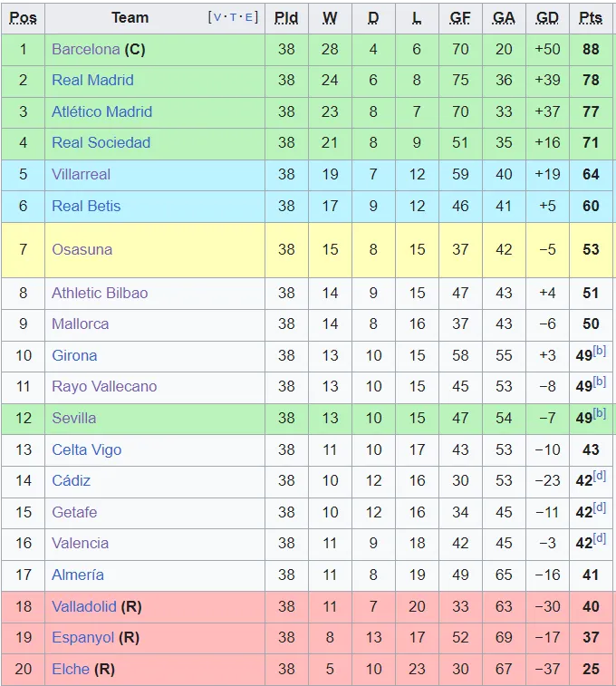This screenshot has height=686, width=616.
Task: Open the Barcelona team link
Action: pos(85,49)
